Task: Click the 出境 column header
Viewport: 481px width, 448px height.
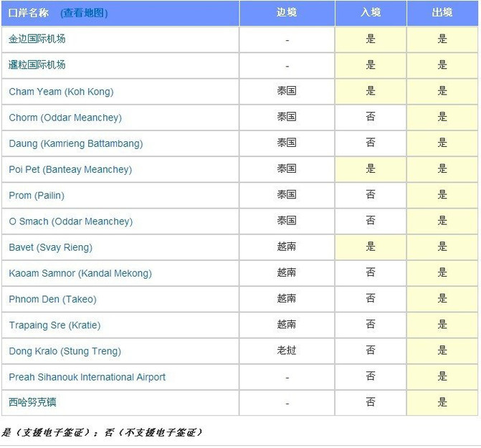Action: pos(442,13)
